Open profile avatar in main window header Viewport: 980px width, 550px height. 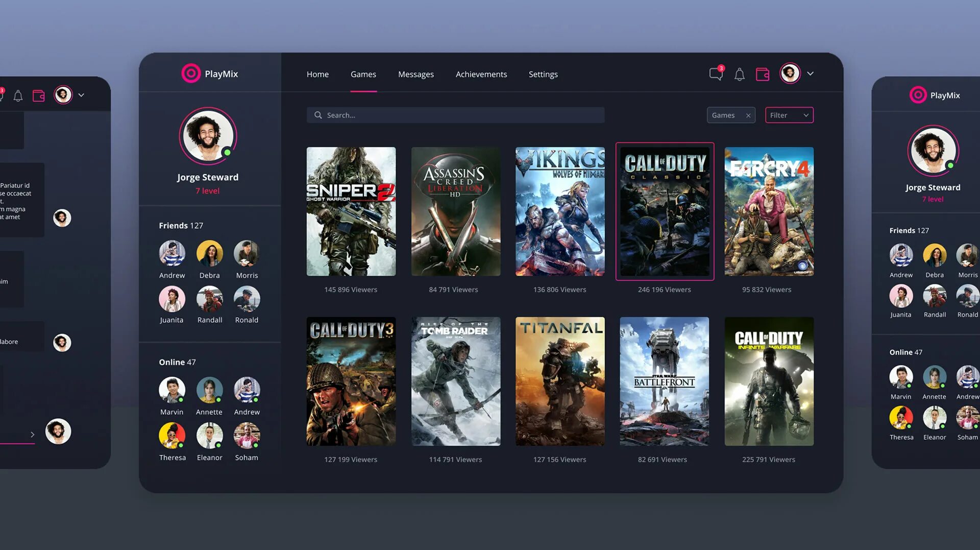coord(790,74)
